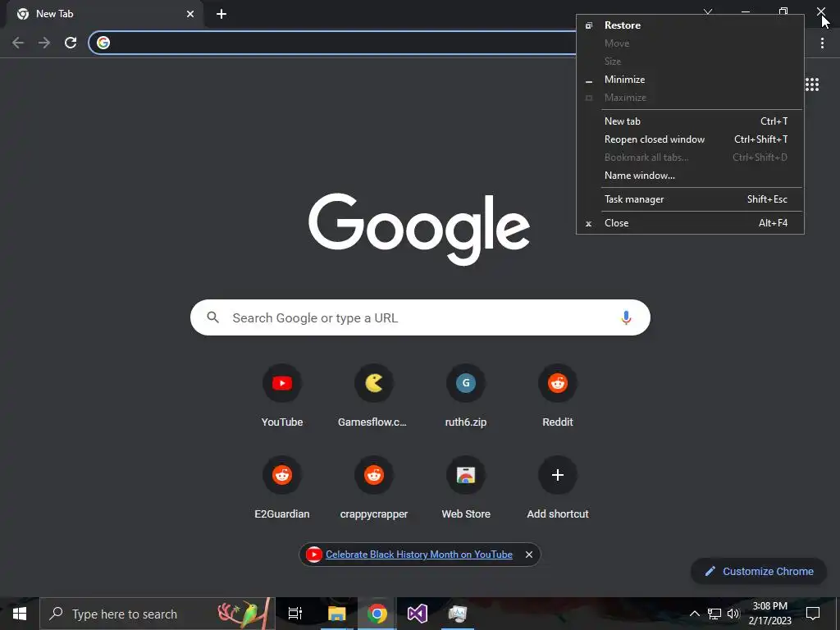
Task: Click the browser forward arrow
Action: click(x=44, y=43)
